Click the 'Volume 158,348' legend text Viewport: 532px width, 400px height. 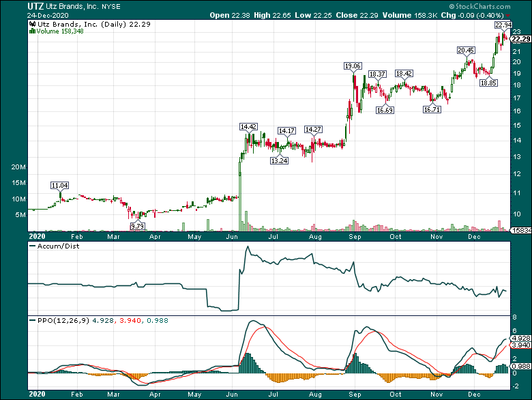pos(60,31)
